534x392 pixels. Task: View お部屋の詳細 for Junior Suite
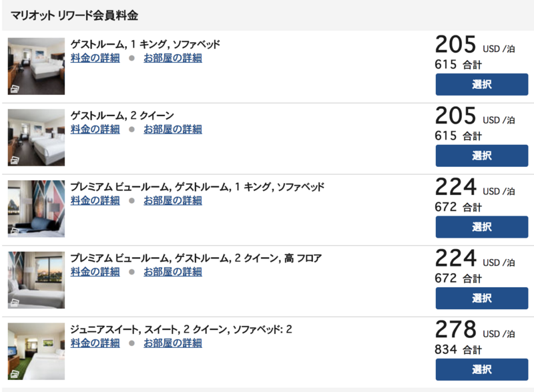[173, 343]
